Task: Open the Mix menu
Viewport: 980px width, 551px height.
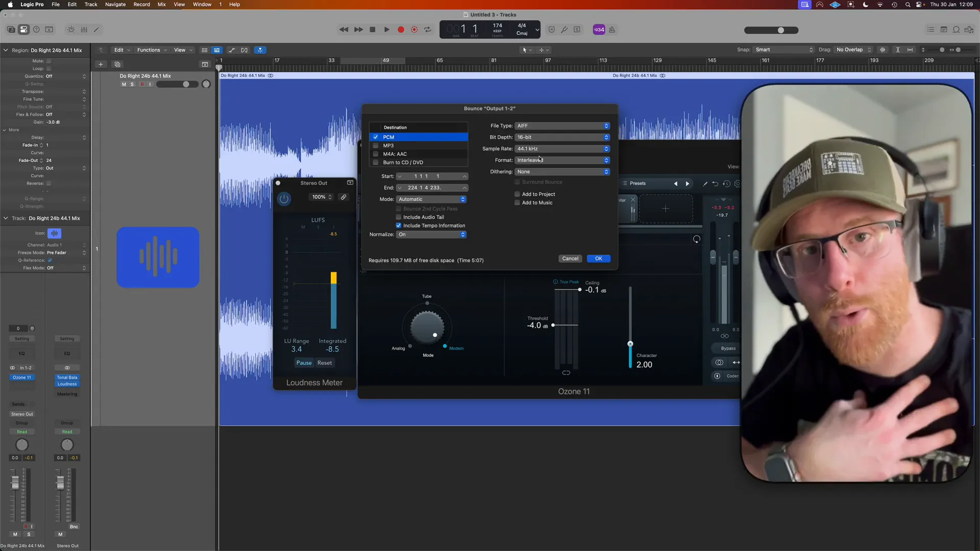Action: pos(162,4)
